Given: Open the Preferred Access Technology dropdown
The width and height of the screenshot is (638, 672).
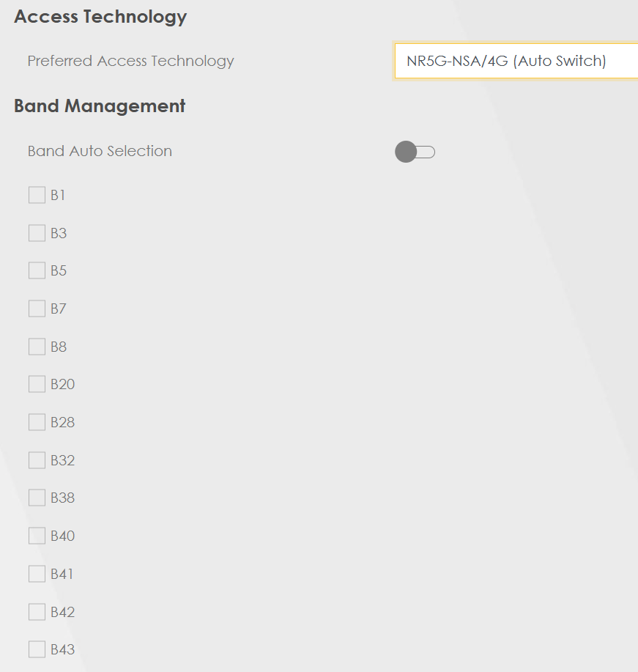Looking at the screenshot, I should [x=515, y=61].
